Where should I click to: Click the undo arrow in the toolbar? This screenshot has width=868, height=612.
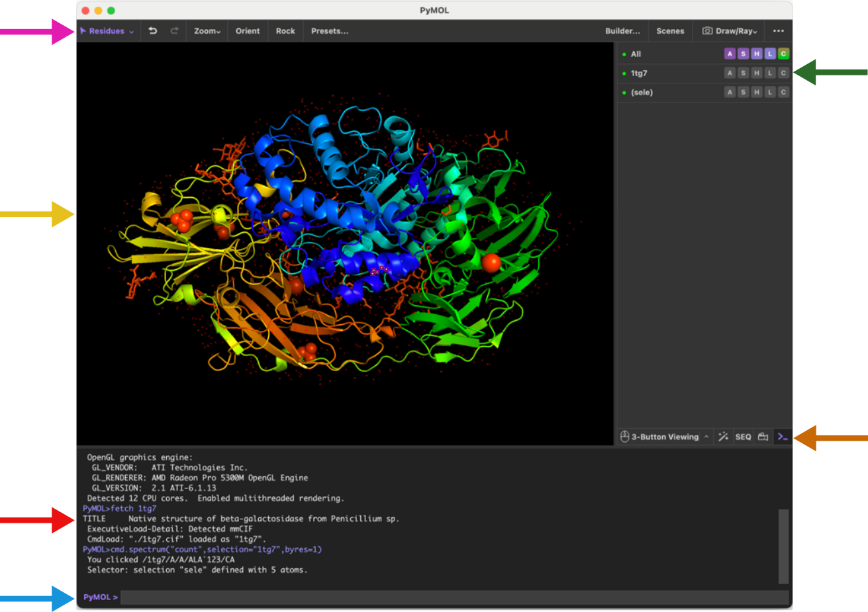click(x=152, y=30)
